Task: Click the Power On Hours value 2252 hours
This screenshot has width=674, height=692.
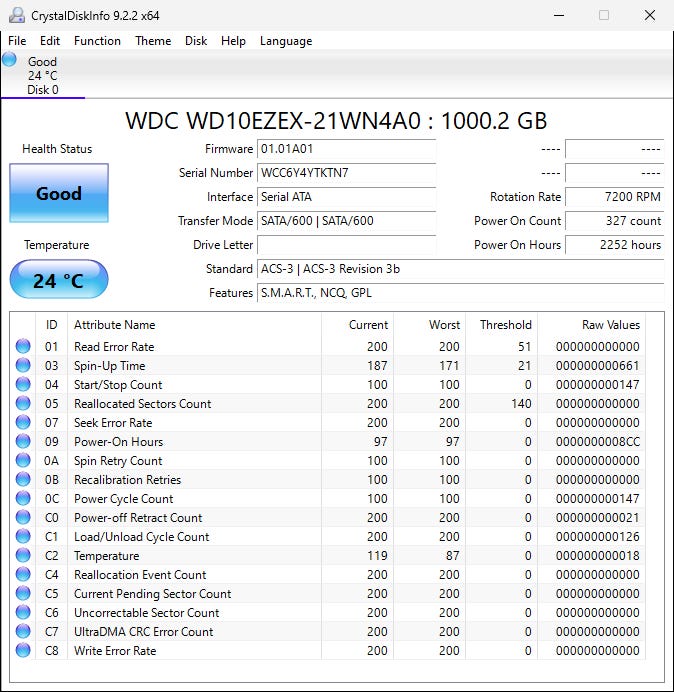Action: click(x=614, y=244)
